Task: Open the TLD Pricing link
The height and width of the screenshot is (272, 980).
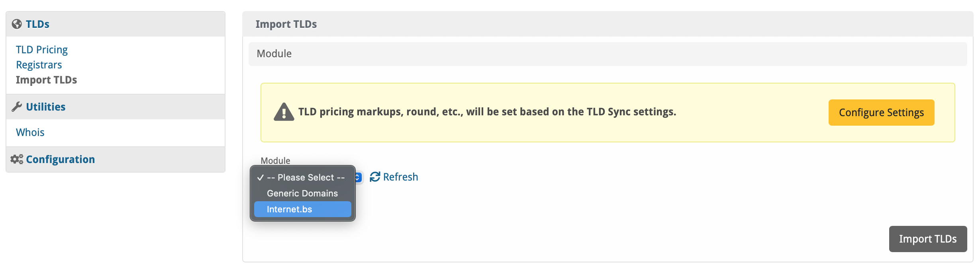Action: pos(42,50)
